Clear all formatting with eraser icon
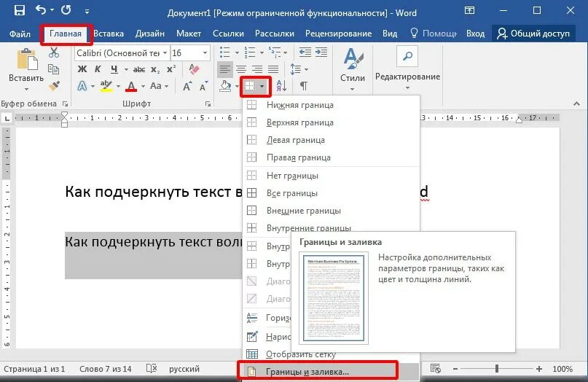The width and height of the screenshot is (588, 382). pos(195,69)
